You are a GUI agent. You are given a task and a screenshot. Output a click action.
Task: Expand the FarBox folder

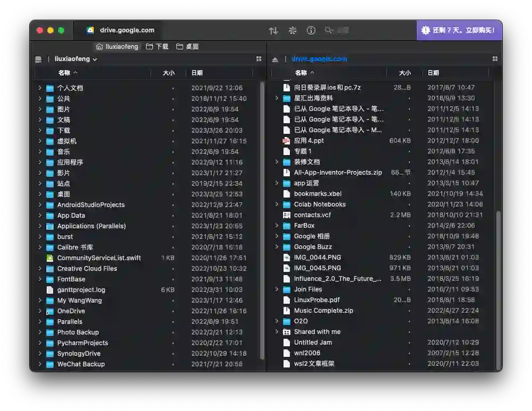click(277, 225)
